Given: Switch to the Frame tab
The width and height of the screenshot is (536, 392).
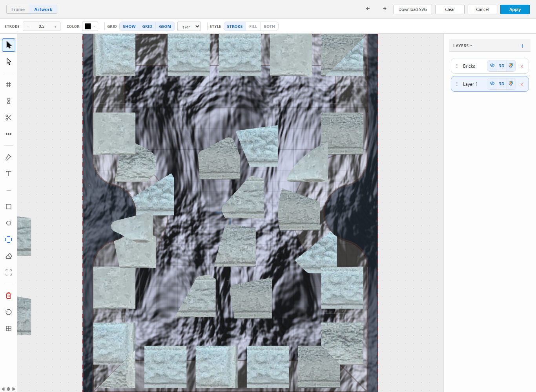Looking at the screenshot, I should point(18,9).
